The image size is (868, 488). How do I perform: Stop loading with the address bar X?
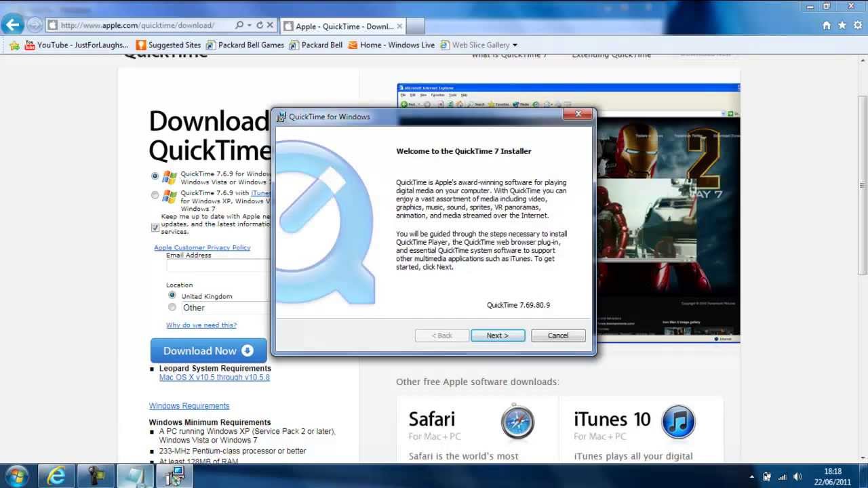270,26
